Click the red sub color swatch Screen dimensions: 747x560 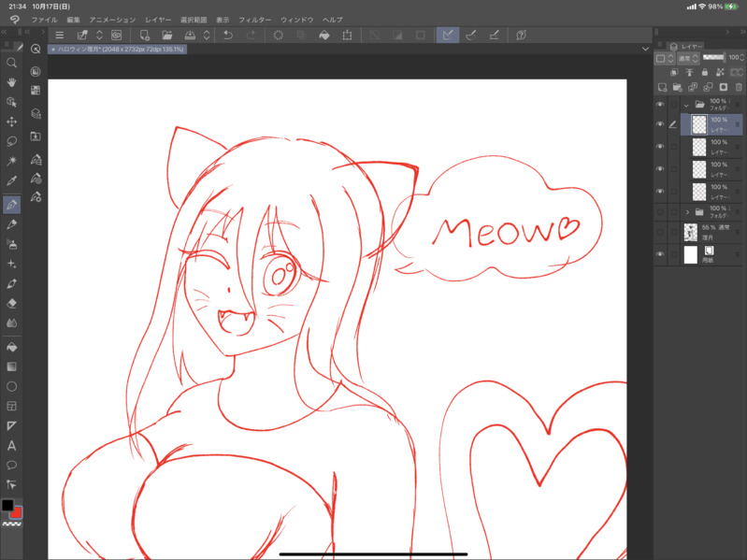tap(17, 513)
